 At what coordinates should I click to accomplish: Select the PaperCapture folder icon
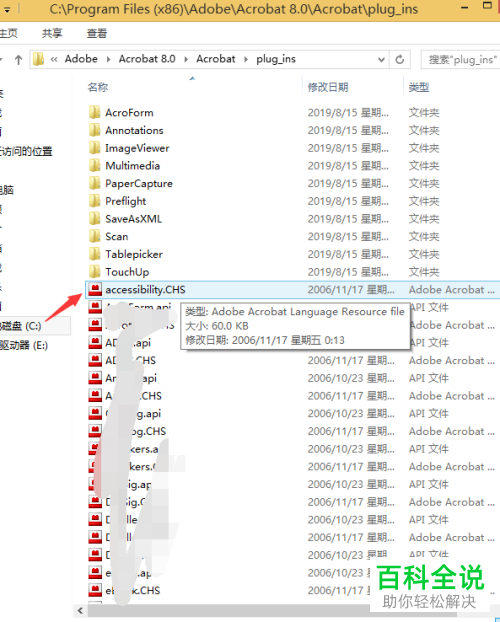pos(94,183)
